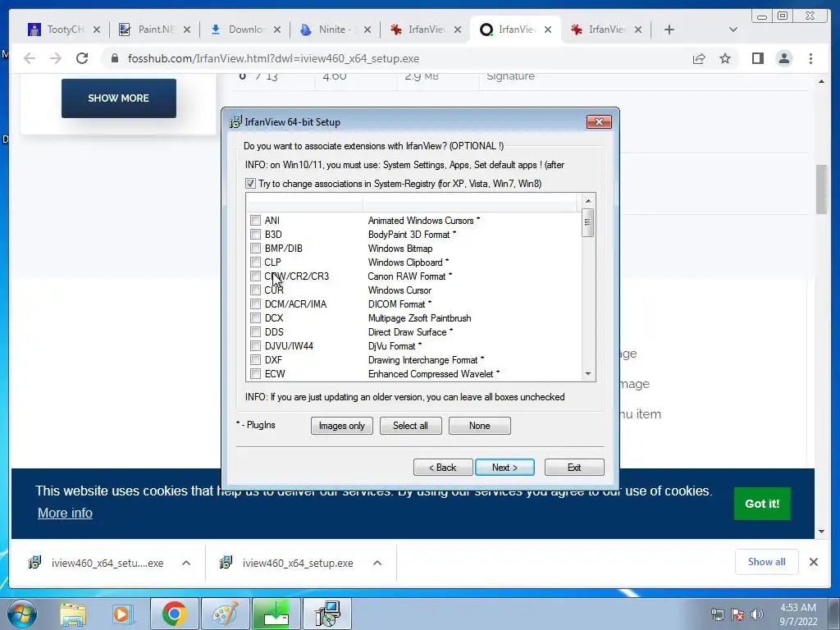Click page scrollbar down arrow
This screenshot has width=840, height=630.
(821, 532)
